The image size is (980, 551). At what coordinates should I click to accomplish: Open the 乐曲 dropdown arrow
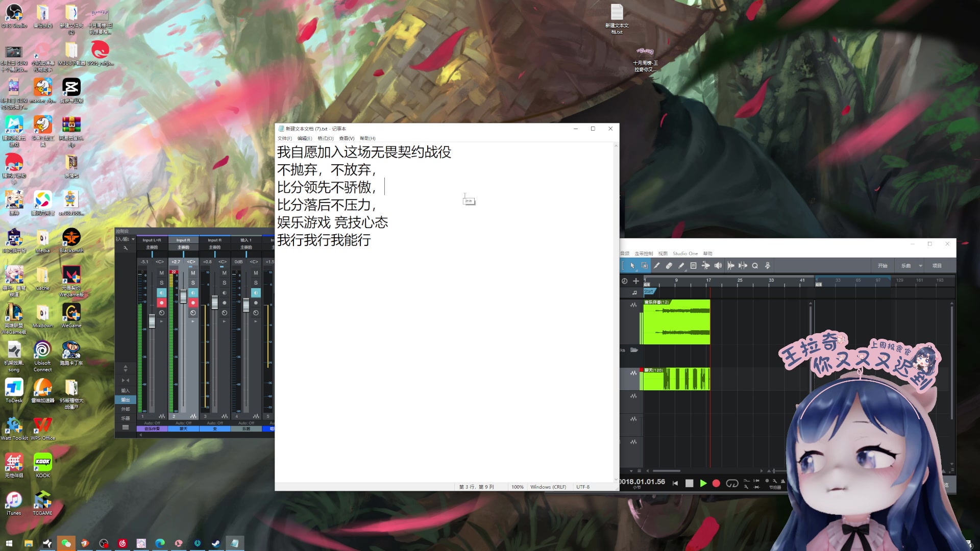pos(920,266)
